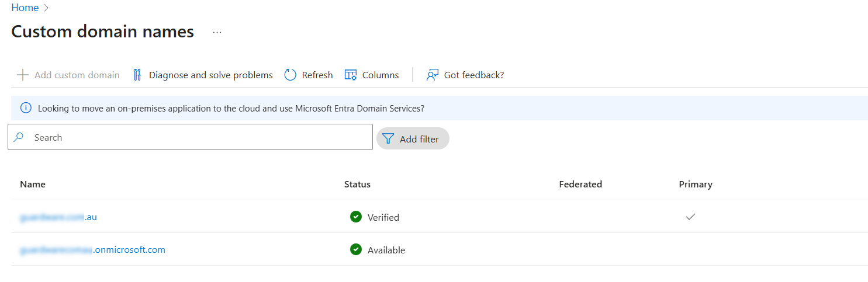Screen dimensions: 868x282
Task: Click the Diagnose and solve problems wrench icon
Action: 137,75
